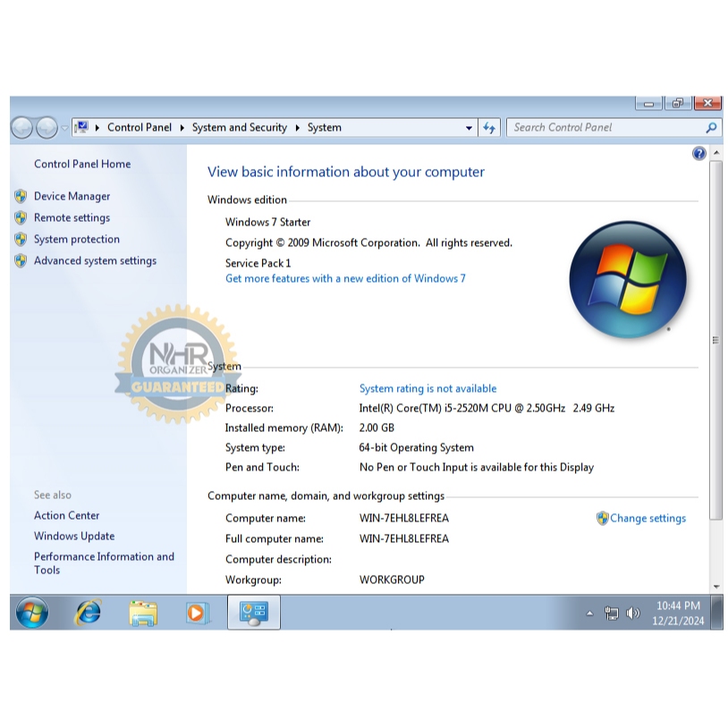Open Action Center under See also
The width and height of the screenshot is (728, 728).
[66, 515]
